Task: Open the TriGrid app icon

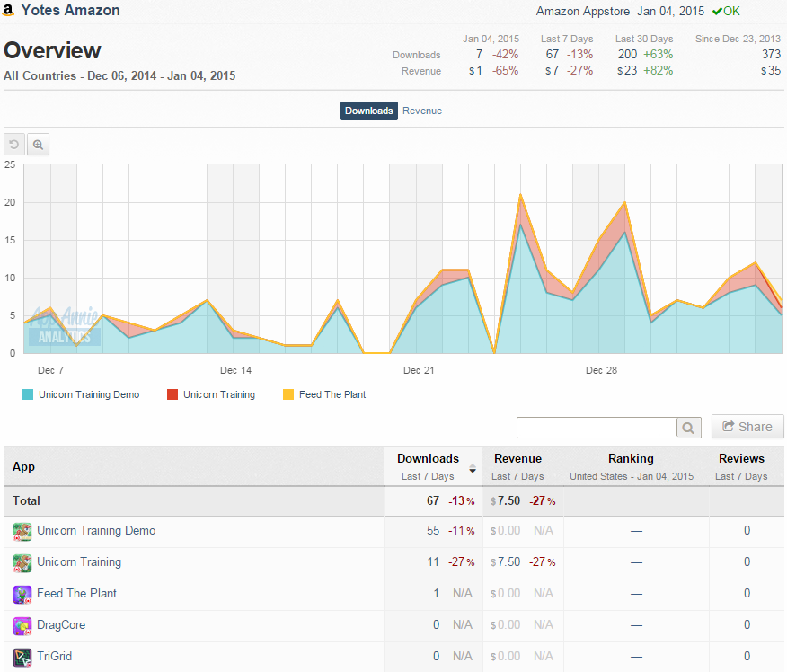Action: click(x=22, y=657)
